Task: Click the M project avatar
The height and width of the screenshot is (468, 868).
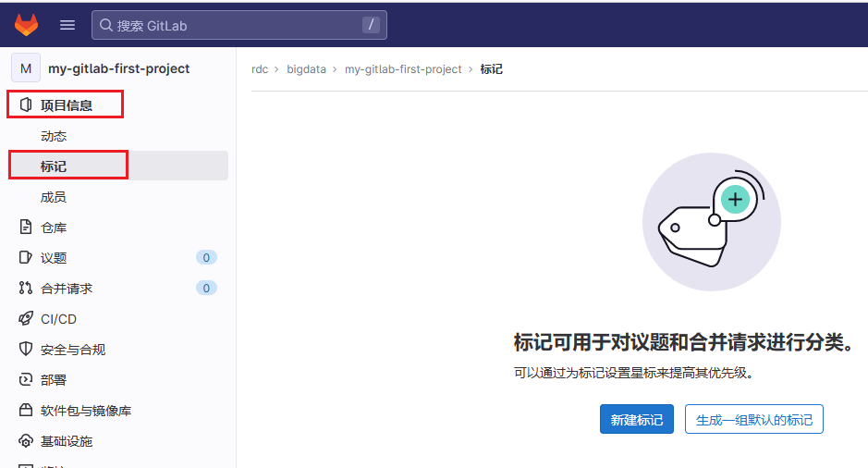Action: 26,68
